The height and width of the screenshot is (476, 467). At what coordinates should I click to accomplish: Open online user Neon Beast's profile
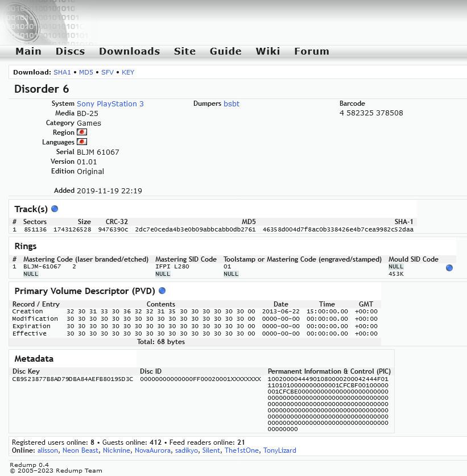80,450
